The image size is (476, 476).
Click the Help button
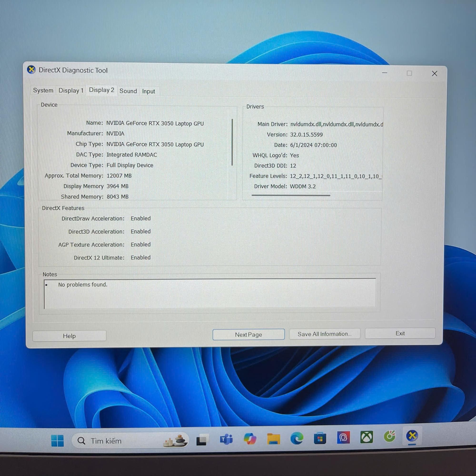(x=69, y=336)
